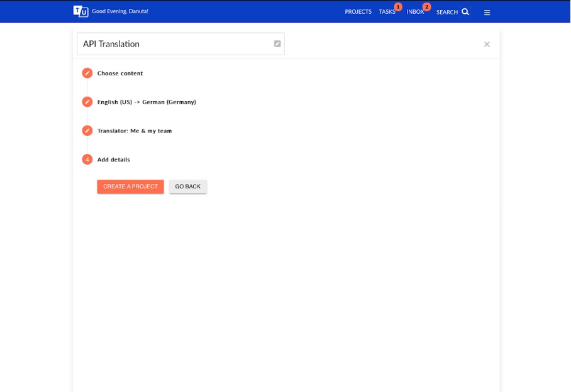The height and width of the screenshot is (392, 571).
Task: Click the pencil icon beside English (US) -> German
Action: tap(87, 102)
